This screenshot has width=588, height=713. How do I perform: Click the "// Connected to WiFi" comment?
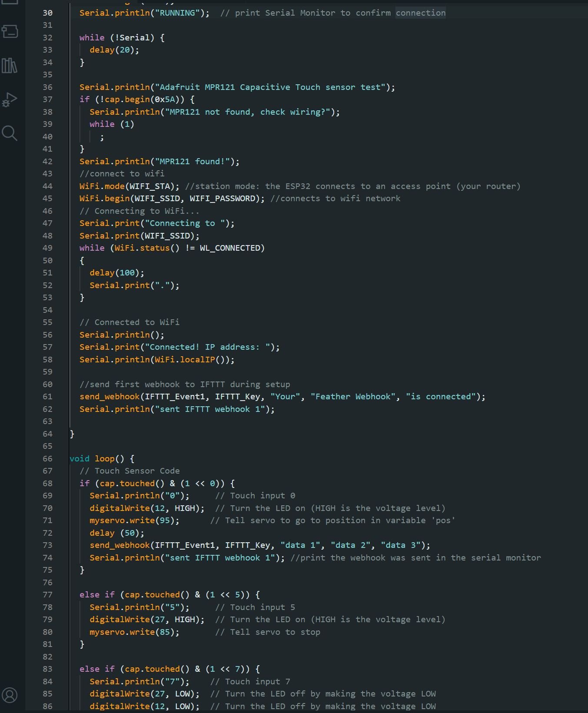130,322
